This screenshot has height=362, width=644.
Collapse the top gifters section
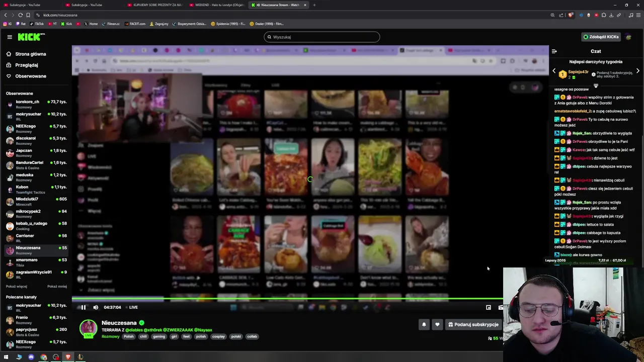[596, 86]
